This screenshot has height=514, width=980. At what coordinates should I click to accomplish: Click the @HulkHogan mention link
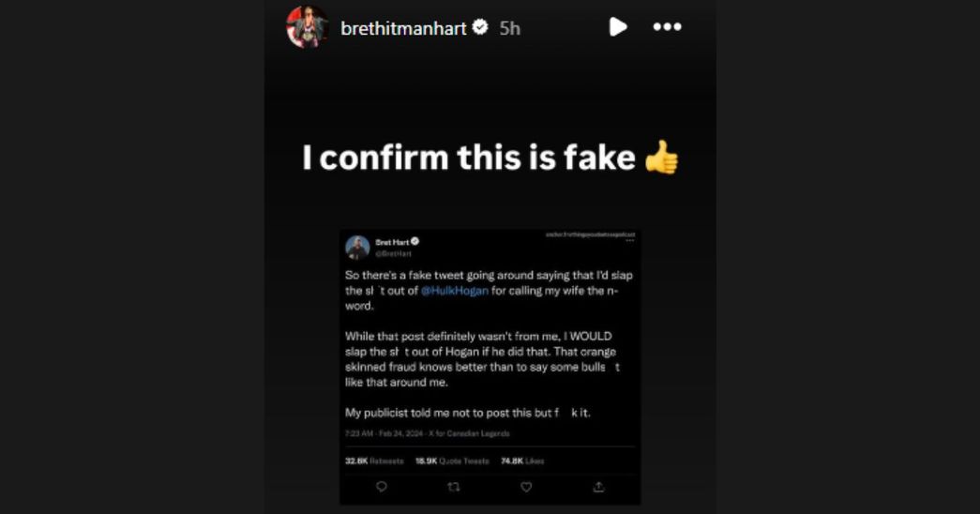click(x=455, y=291)
